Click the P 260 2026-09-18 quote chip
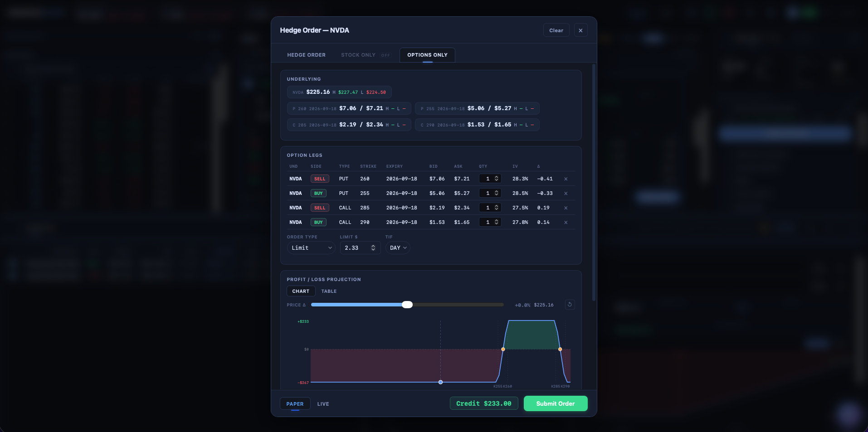 pyautogui.click(x=349, y=108)
